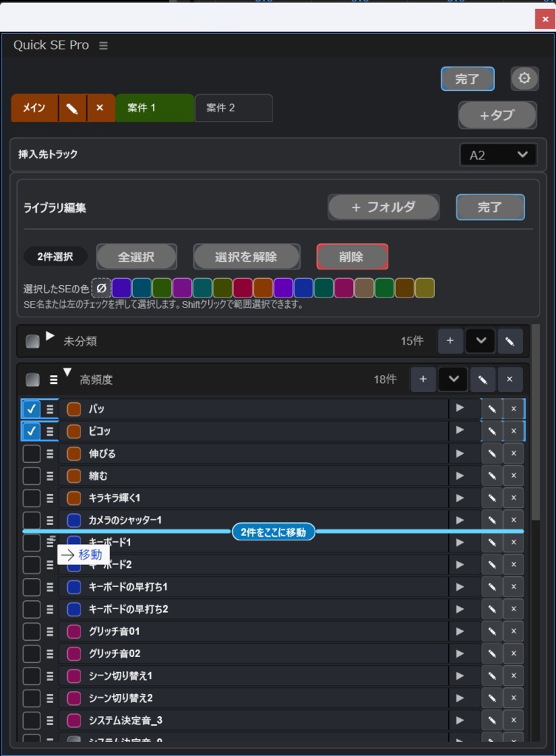Select the キーボードの早打ち2 row name
The width and height of the screenshot is (556, 756).
click(x=128, y=609)
